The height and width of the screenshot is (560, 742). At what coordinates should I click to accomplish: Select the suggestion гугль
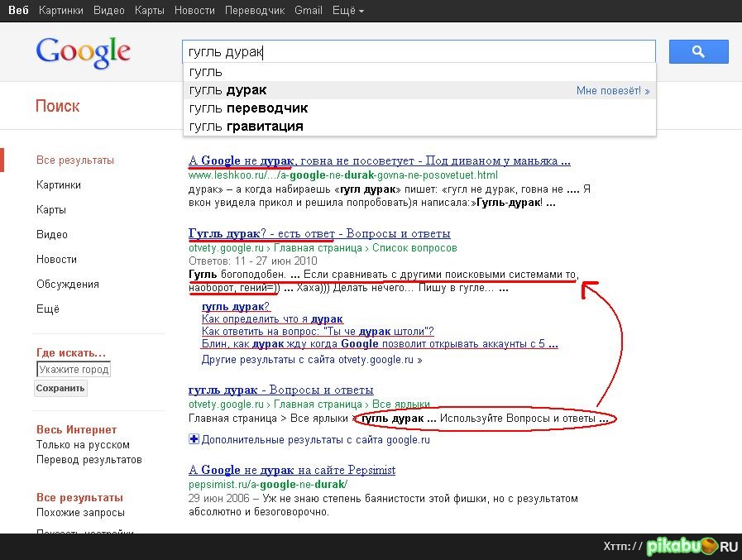pyautogui.click(x=419, y=72)
